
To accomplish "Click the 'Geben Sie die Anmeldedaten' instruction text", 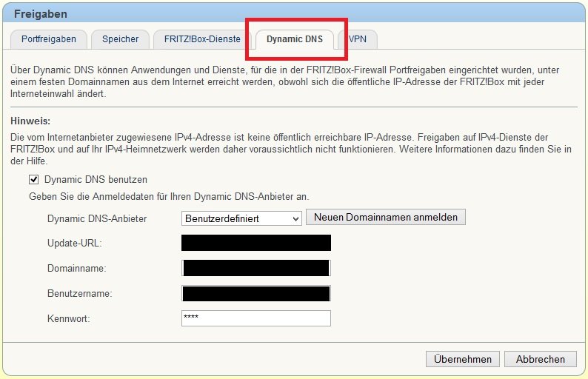I will tap(169, 197).
